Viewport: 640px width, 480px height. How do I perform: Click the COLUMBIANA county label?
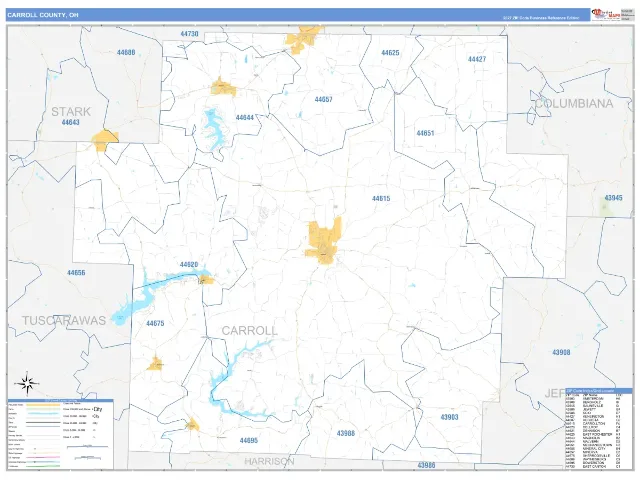pyautogui.click(x=574, y=104)
